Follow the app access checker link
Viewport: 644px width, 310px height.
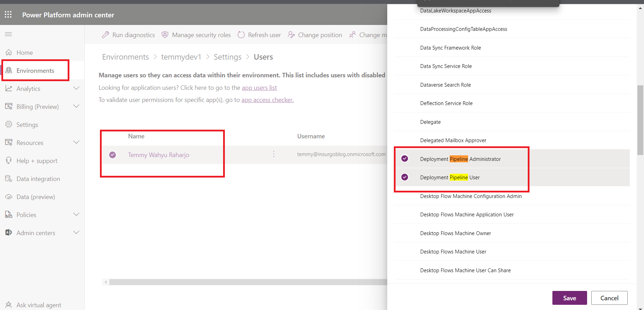268,100
